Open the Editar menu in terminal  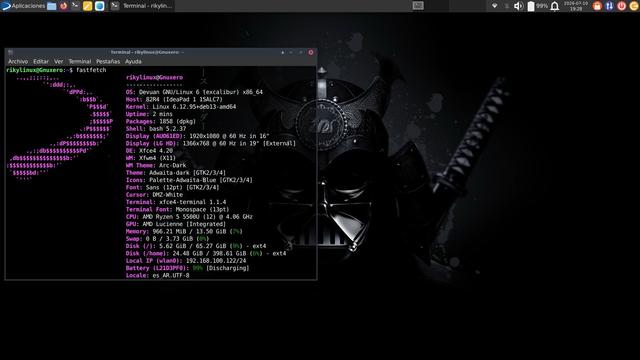click(41, 62)
